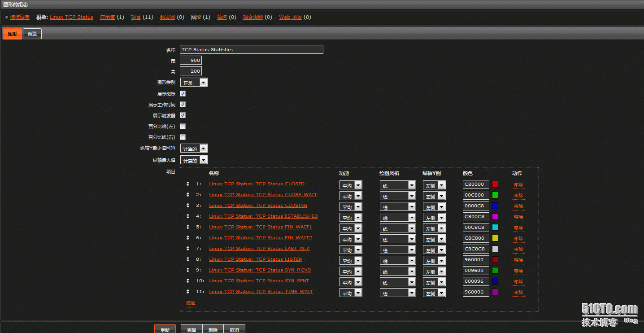The width and height of the screenshot is (644, 333).
Task: Go back to 模板清单
Action: tap(20, 17)
